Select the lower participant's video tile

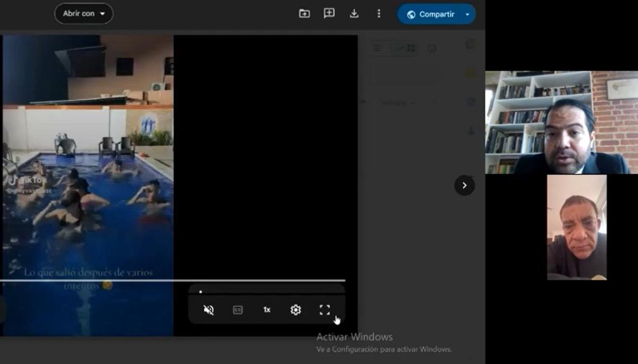pos(576,227)
